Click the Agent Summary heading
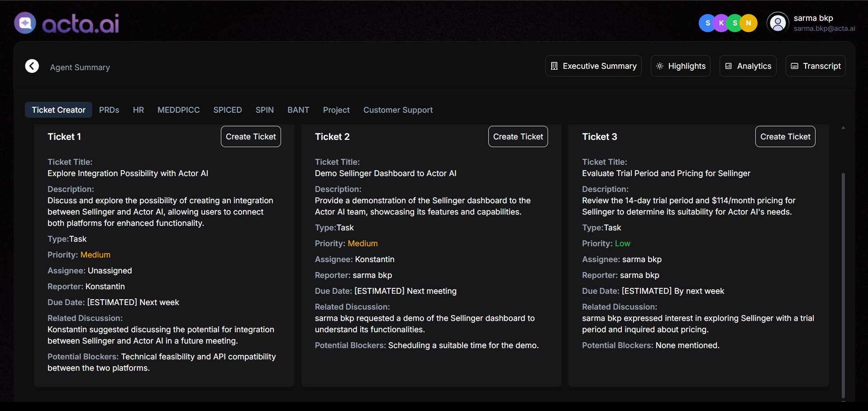This screenshot has height=411, width=868. coord(80,67)
